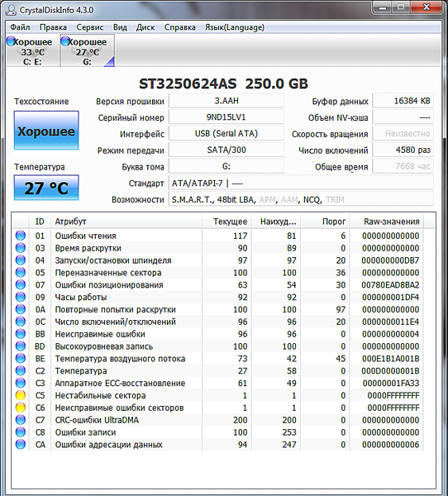448x496 pixels.
Task: Click the Raw-значения column header
Action: tap(386, 222)
